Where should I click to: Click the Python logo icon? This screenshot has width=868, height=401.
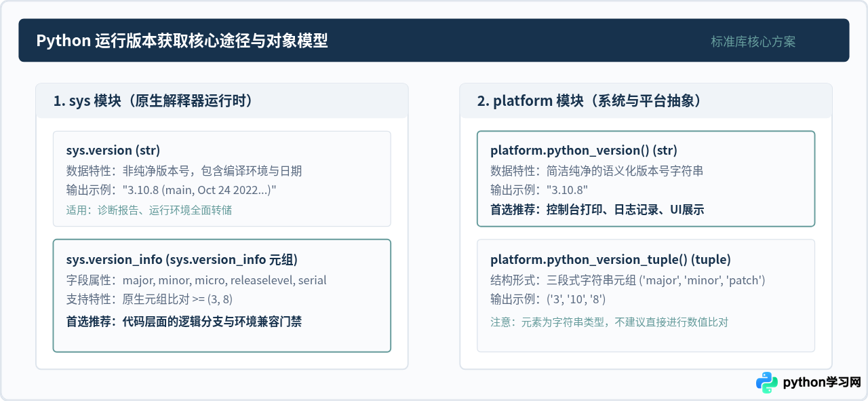coord(767,383)
